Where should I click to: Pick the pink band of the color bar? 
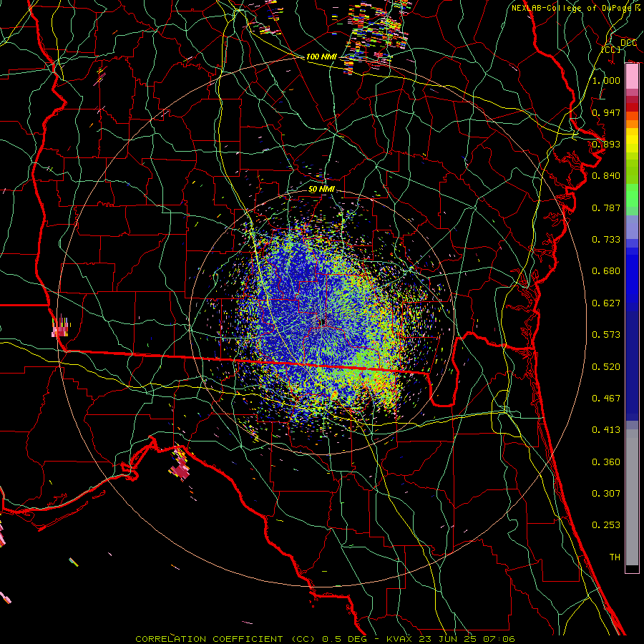[632, 77]
